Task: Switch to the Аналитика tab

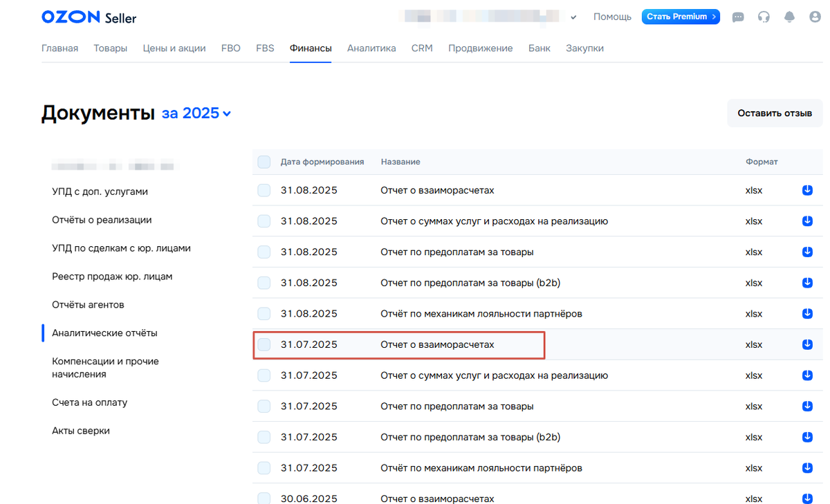Action: point(371,48)
